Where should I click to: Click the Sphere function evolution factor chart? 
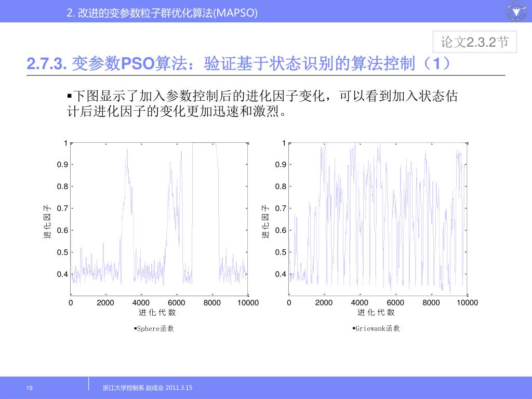pyautogui.click(x=159, y=219)
